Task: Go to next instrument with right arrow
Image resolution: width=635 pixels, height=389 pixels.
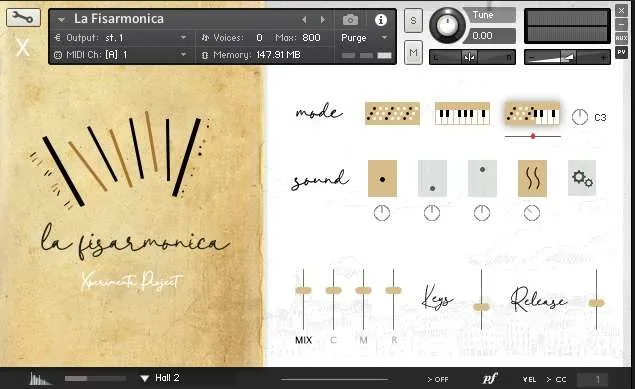Action: 323,19
